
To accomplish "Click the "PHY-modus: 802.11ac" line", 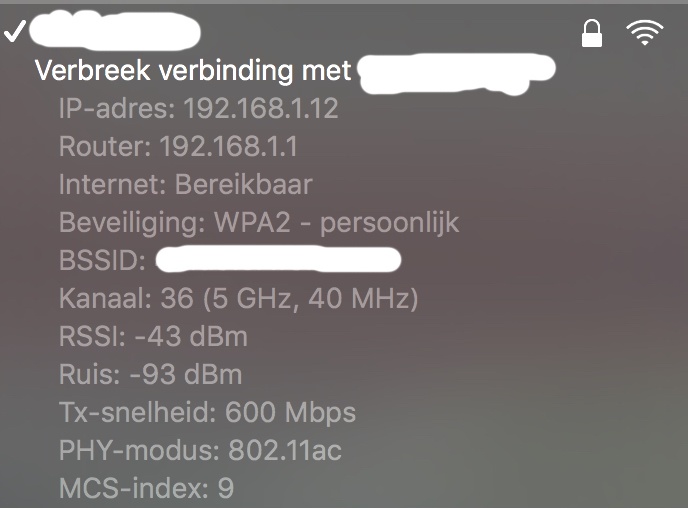I will 200,451.
